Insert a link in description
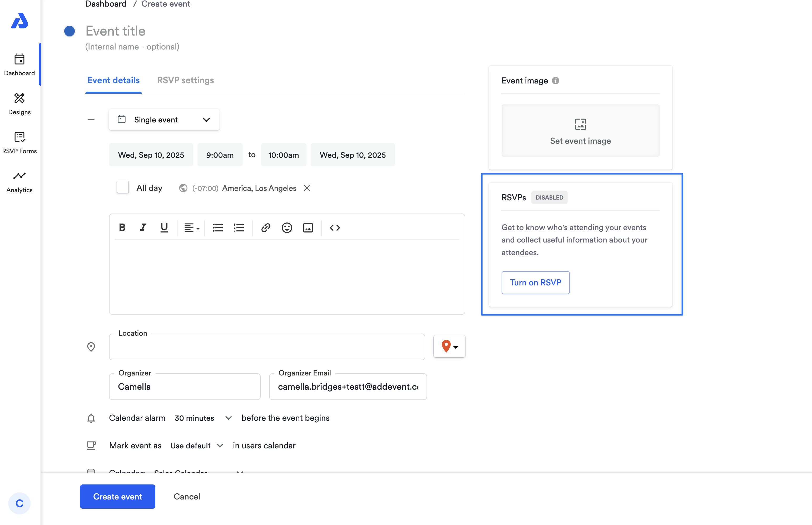The image size is (812, 525). [x=266, y=228]
